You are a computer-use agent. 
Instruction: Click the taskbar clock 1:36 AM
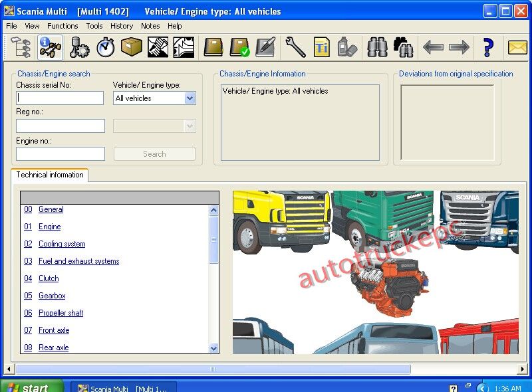507,389
